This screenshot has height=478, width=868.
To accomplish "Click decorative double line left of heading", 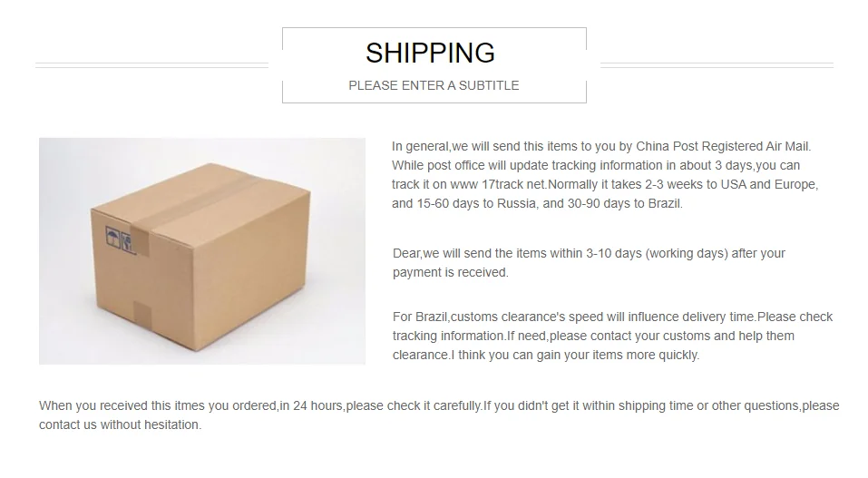I will coord(151,65).
